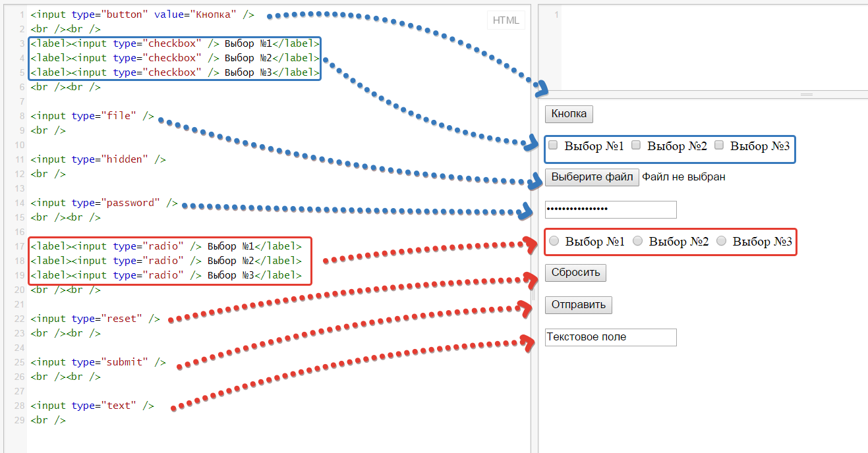
Task: Select the Выбор №2 radio button
Action: [x=637, y=241]
